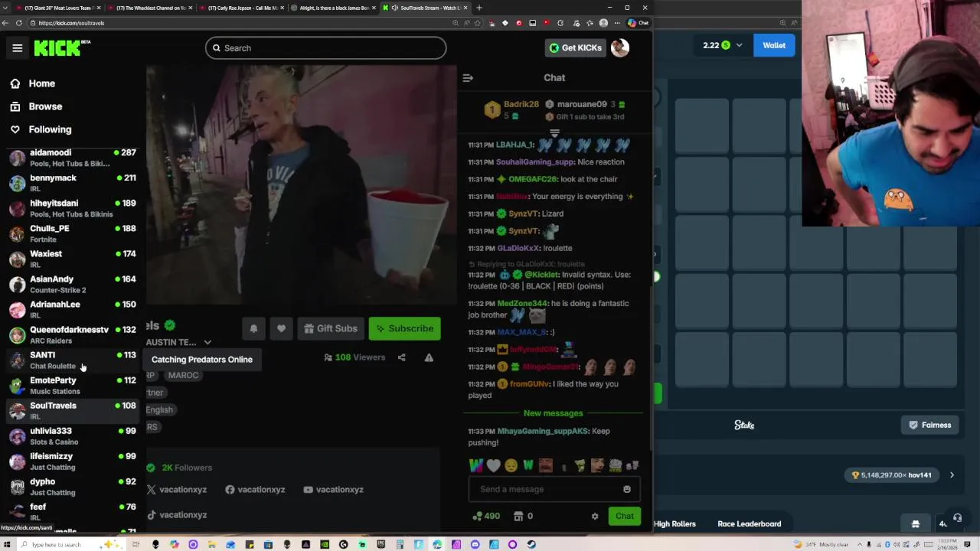Open the user profile avatar menu
The image size is (980, 551).
(620, 47)
